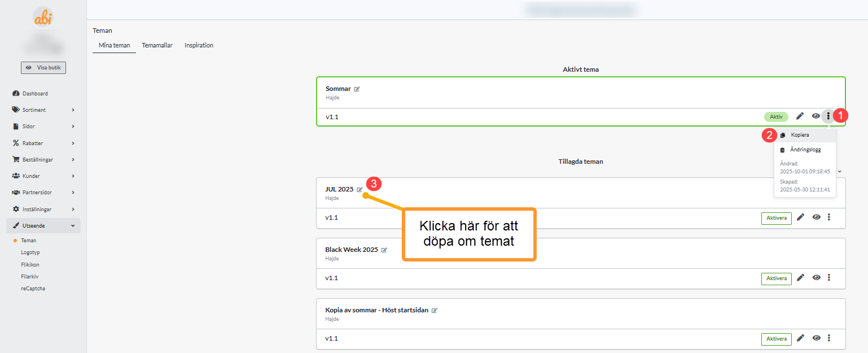Open more options for Black Week 2025

point(828,278)
